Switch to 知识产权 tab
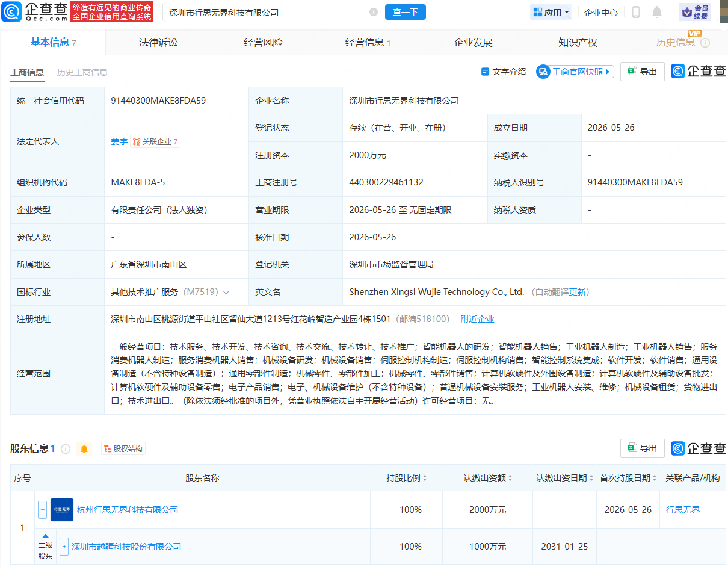The image size is (728, 567). (578, 42)
